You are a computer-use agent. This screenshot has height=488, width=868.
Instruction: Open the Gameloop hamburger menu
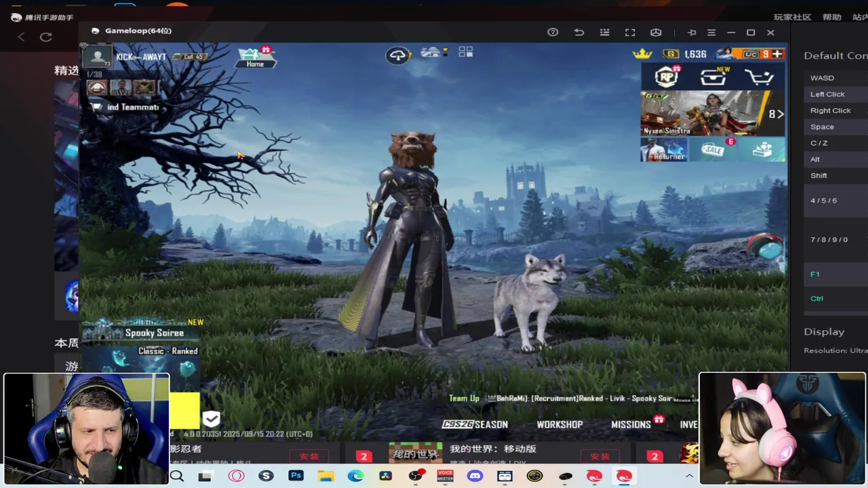pyautogui.click(x=711, y=32)
